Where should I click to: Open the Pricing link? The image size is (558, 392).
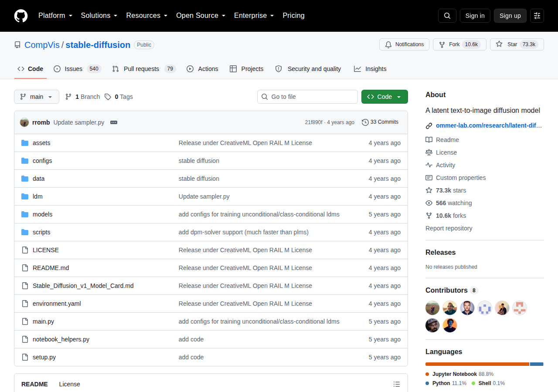(293, 16)
